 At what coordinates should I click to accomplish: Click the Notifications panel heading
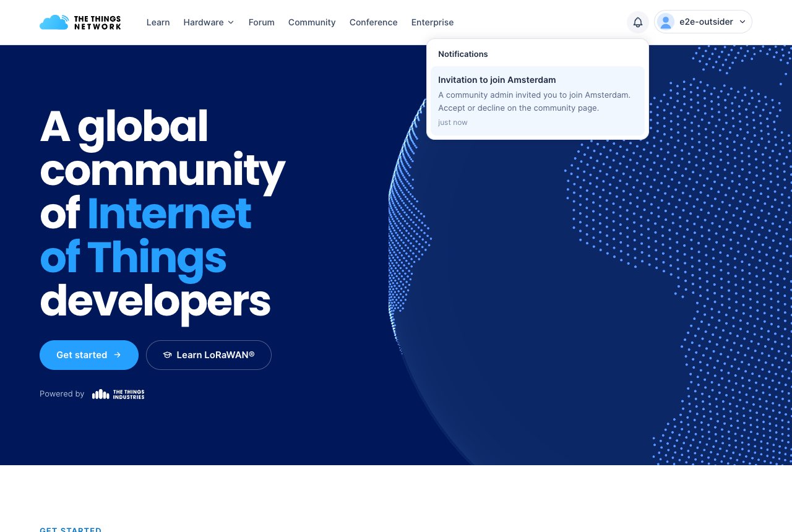point(463,54)
